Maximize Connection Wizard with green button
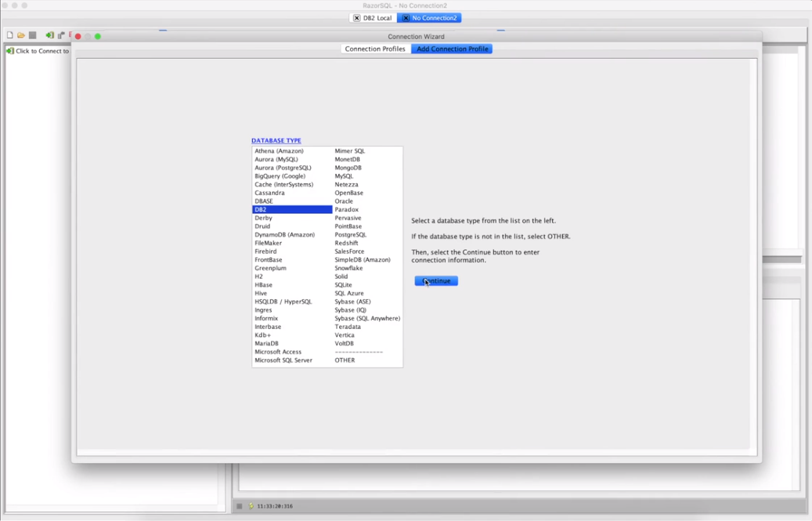This screenshot has height=521, width=812. point(98,36)
